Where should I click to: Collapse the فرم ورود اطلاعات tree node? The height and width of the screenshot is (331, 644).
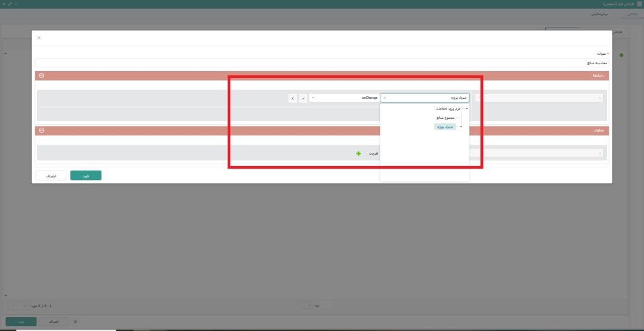click(x=467, y=109)
